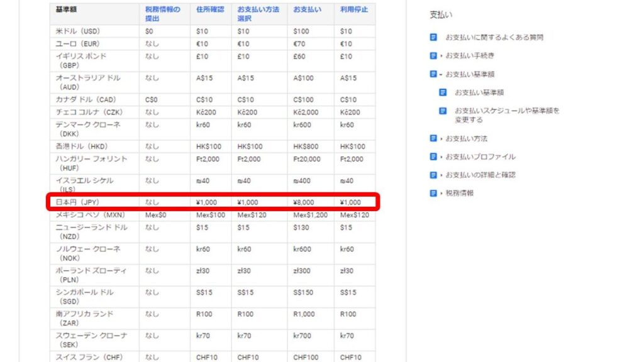Collapse the お支払い基準額 sidebar section
Viewport: 644px width, 362px height.
pyautogui.click(x=469, y=74)
